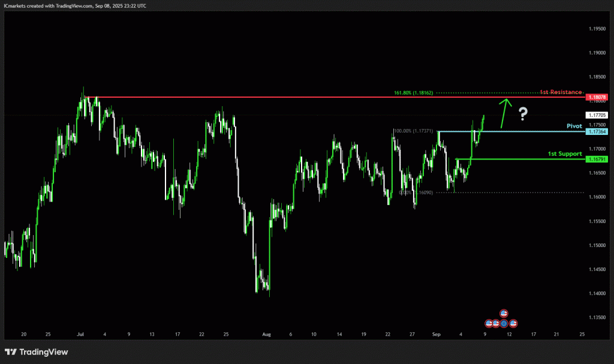Select the "1st Support" label
This screenshot has height=364, width=614.
click(x=565, y=154)
